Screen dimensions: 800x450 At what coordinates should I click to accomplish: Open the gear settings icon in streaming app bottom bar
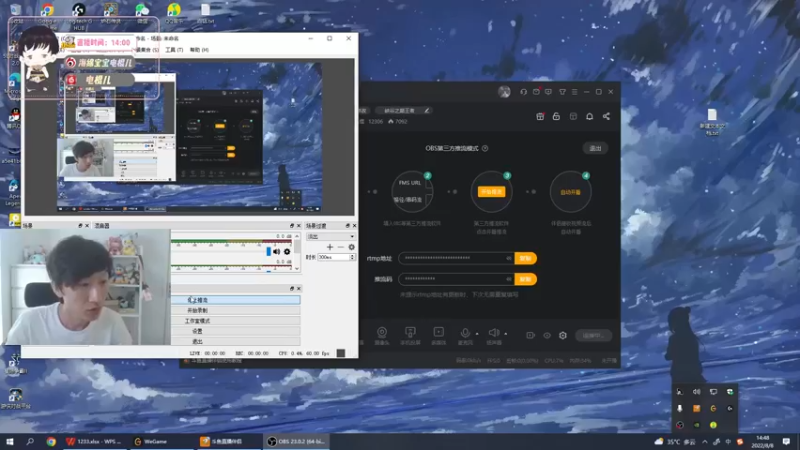tap(563, 335)
